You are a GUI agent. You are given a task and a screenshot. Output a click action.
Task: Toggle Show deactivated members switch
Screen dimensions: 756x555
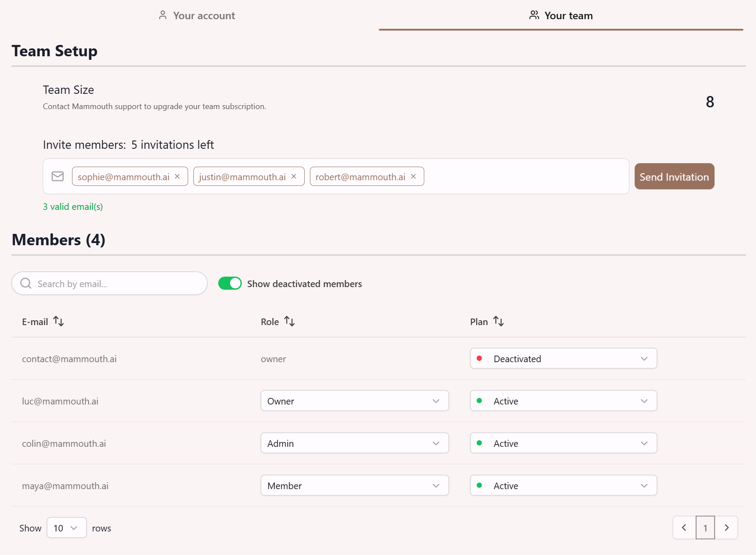pos(230,284)
